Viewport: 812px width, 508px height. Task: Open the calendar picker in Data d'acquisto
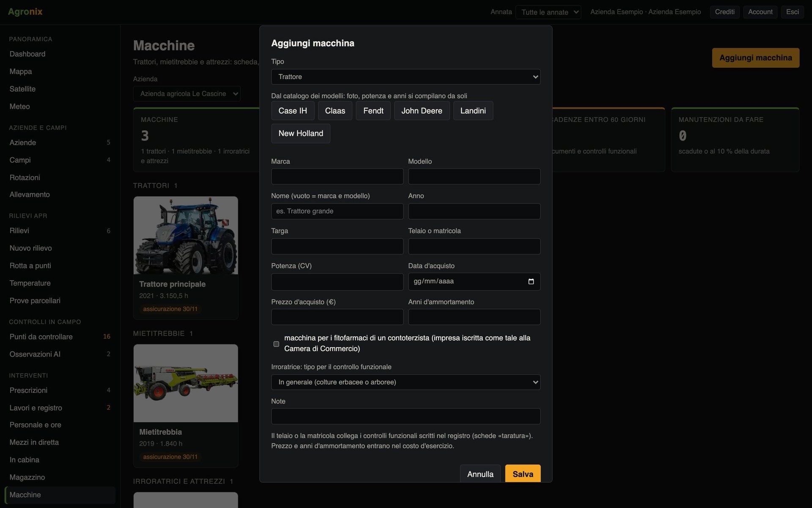[x=531, y=282]
